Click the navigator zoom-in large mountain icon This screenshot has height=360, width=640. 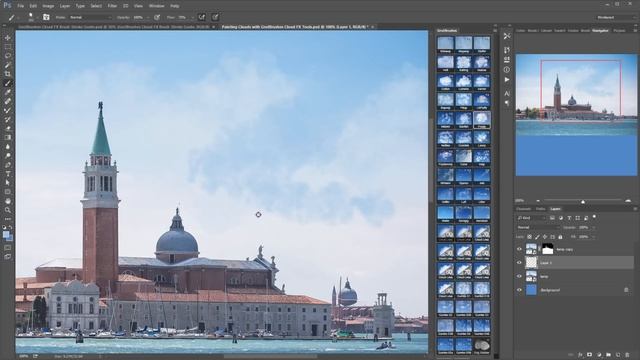[628, 201]
